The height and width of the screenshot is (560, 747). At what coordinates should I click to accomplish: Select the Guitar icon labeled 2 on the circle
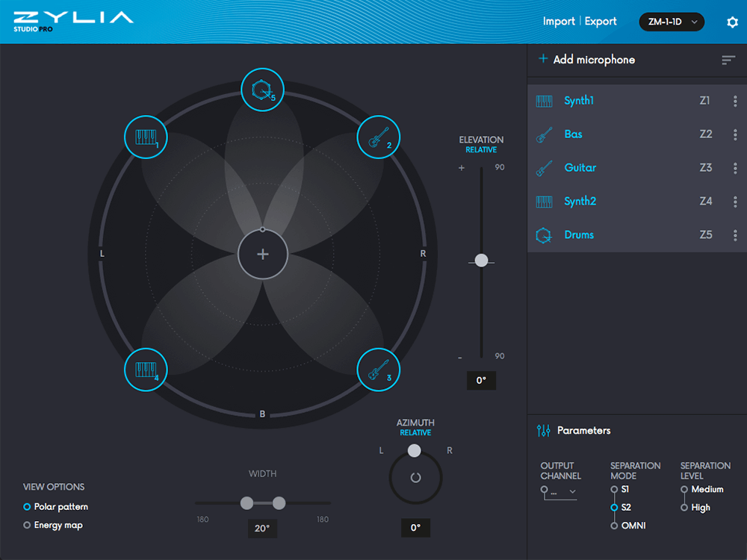point(379,137)
